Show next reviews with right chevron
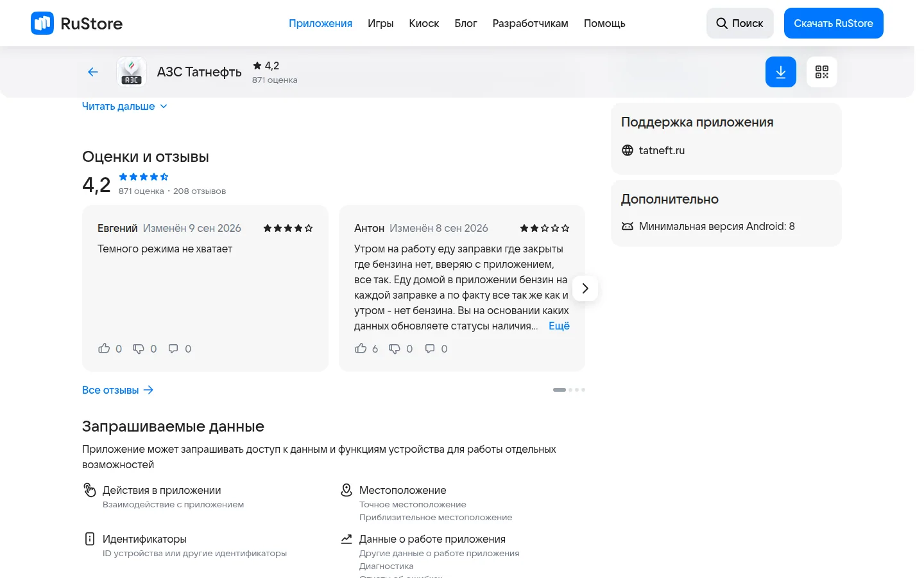The width and height of the screenshot is (924, 578). point(585,288)
